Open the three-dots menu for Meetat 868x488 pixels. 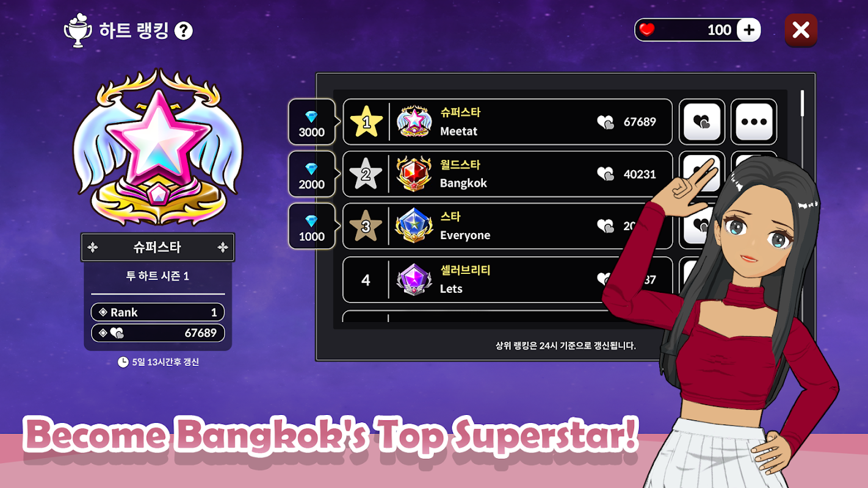click(754, 122)
